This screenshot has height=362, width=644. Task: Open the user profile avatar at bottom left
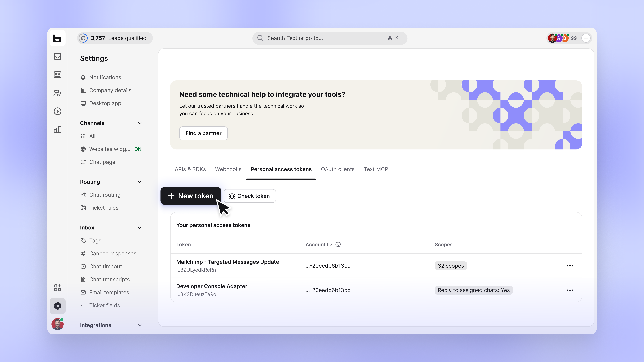click(58, 324)
